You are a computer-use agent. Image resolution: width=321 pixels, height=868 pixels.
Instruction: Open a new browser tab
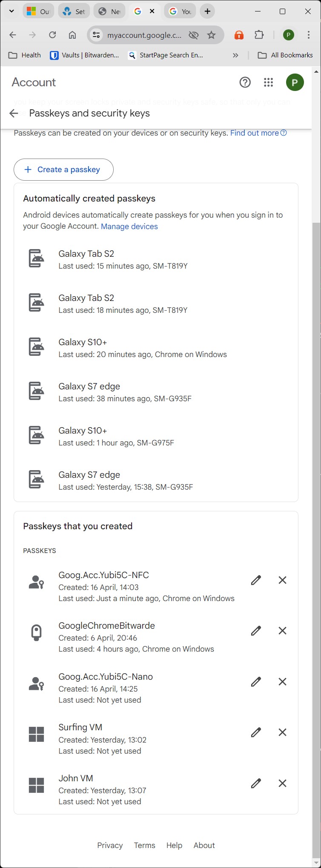pyautogui.click(x=207, y=11)
